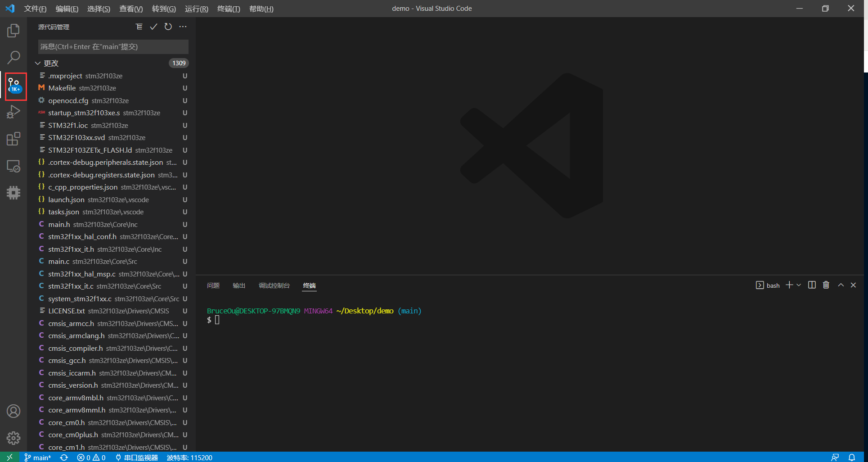This screenshot has width=868, height=462.
Task: Open notifications bell in status bar
Action: click(852, 457)
